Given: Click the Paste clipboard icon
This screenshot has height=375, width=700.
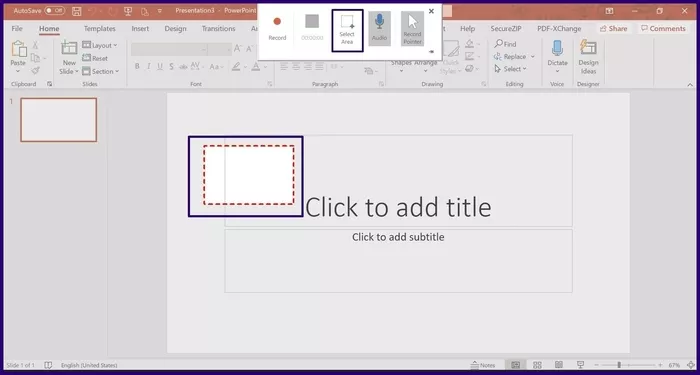Looking at the screenshot, I should 18,50.
